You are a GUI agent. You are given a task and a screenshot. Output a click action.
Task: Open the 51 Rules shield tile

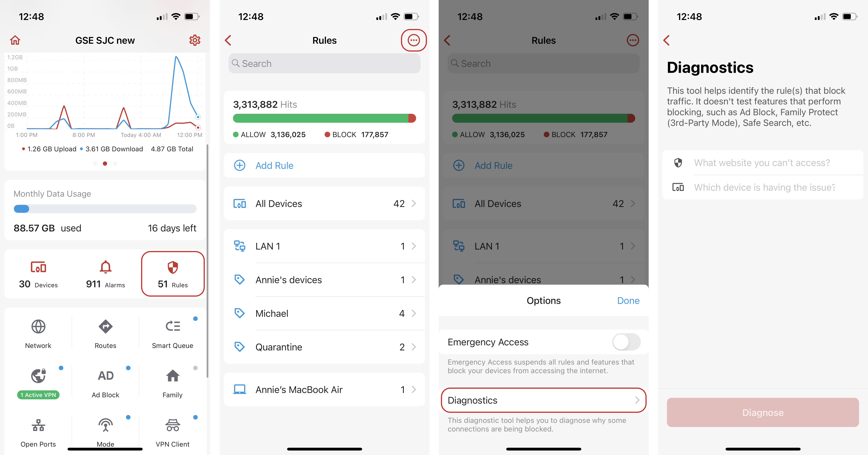click(172, 274)
